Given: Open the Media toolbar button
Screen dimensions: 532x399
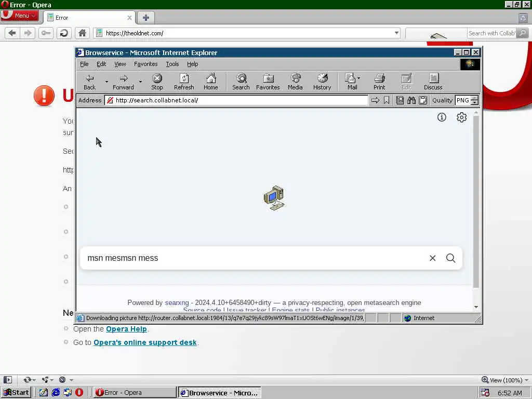Looking at the screenshot, I should [295, 82].
